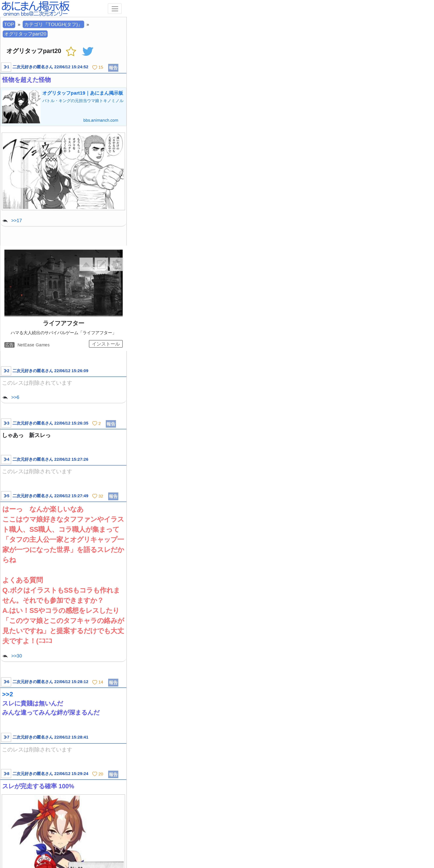Report post 8 with 報告 button
434x868 pixels.
point(113,774)
